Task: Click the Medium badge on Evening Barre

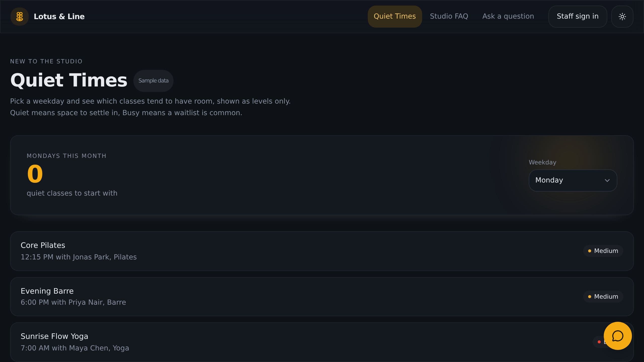Action: point(603,297)
